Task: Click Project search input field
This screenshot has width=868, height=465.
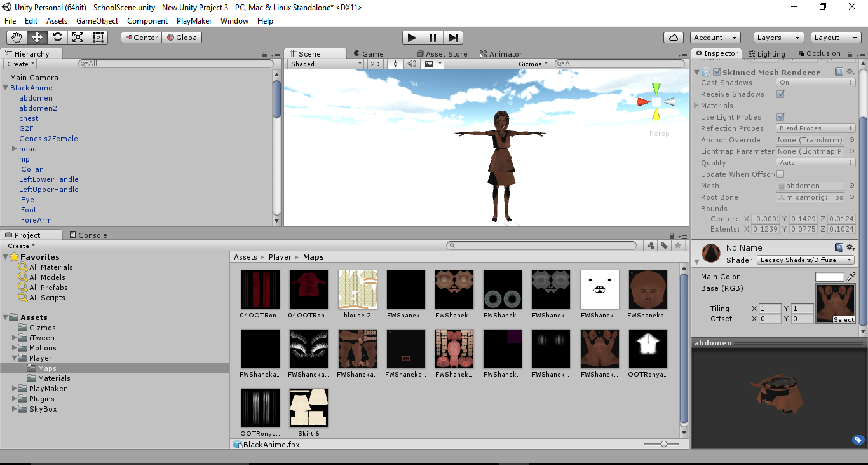Action: click(x=542, y=246)
